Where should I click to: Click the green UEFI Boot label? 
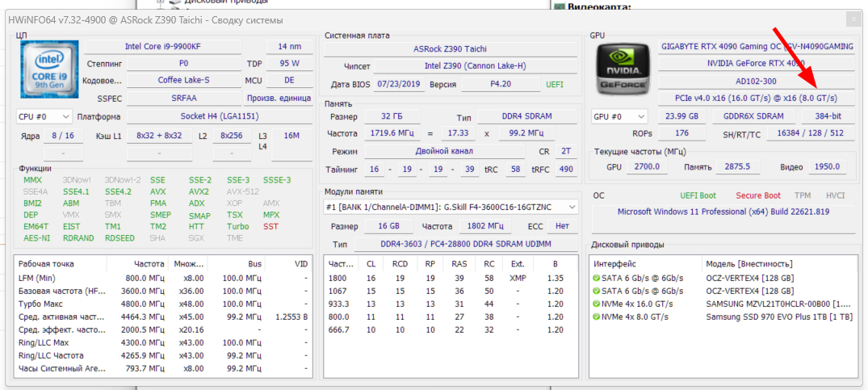pyautogui.click(x=698, y=196)
